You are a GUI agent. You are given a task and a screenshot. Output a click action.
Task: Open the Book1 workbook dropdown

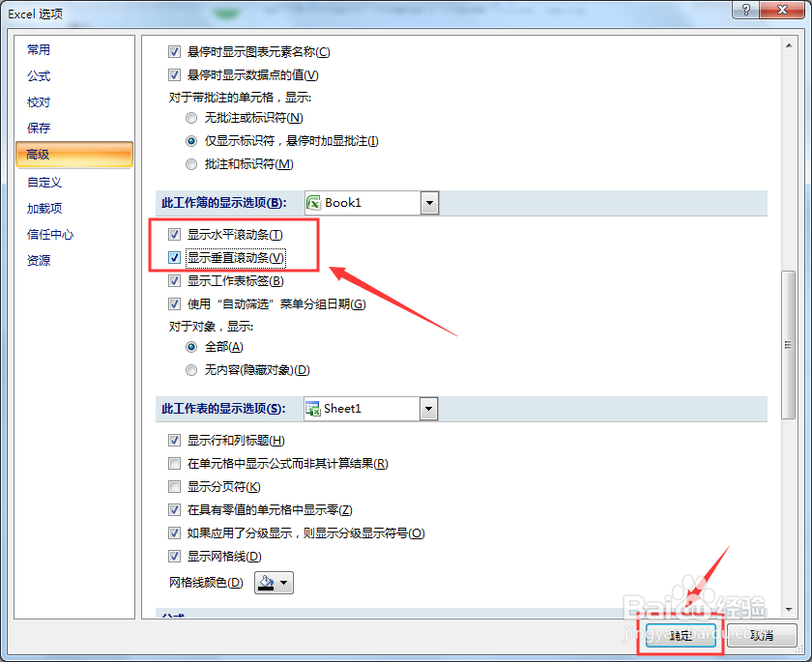pyautogui.click(x=428, y=203)
